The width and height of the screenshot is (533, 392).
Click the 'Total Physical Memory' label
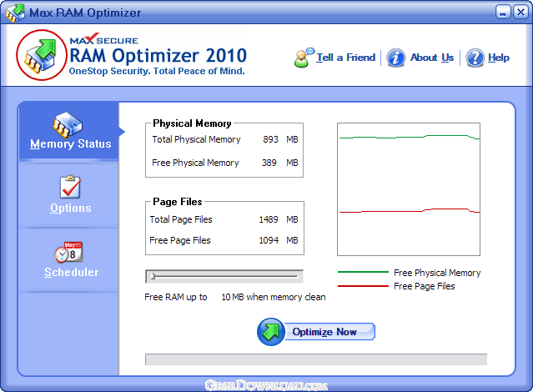(x=196, y=139)
